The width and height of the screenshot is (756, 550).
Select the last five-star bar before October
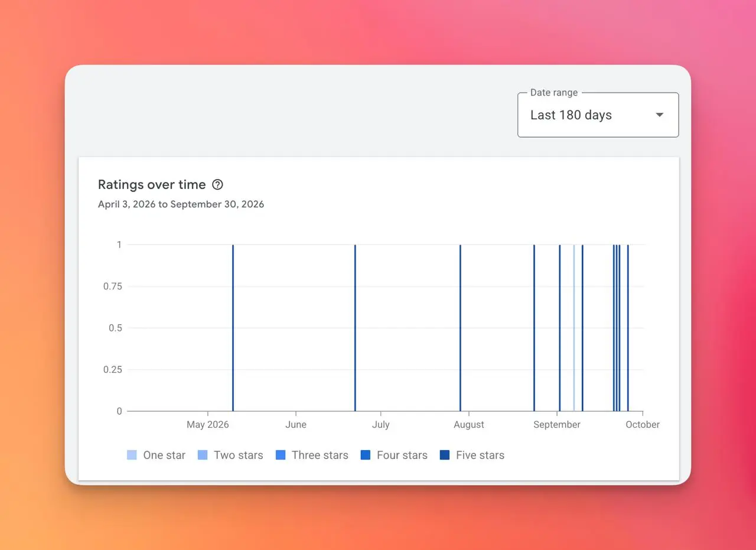628,328
